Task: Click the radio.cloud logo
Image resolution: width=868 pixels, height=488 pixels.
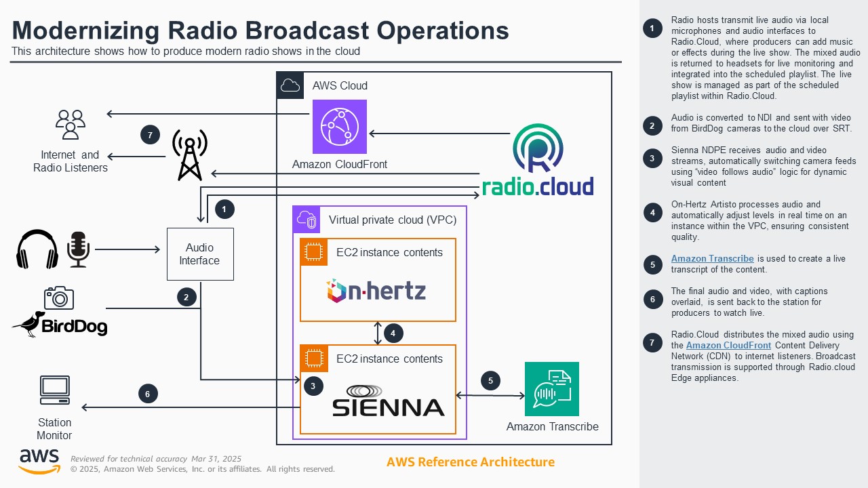Action: point(537,157)
